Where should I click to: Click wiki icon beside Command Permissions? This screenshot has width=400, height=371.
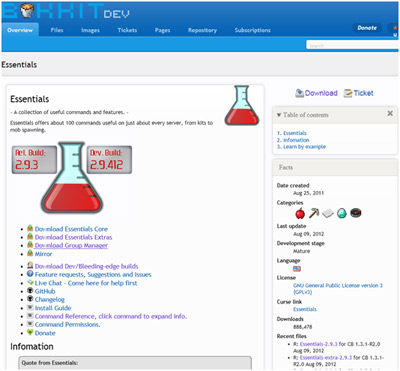click(x=30, y=324)
